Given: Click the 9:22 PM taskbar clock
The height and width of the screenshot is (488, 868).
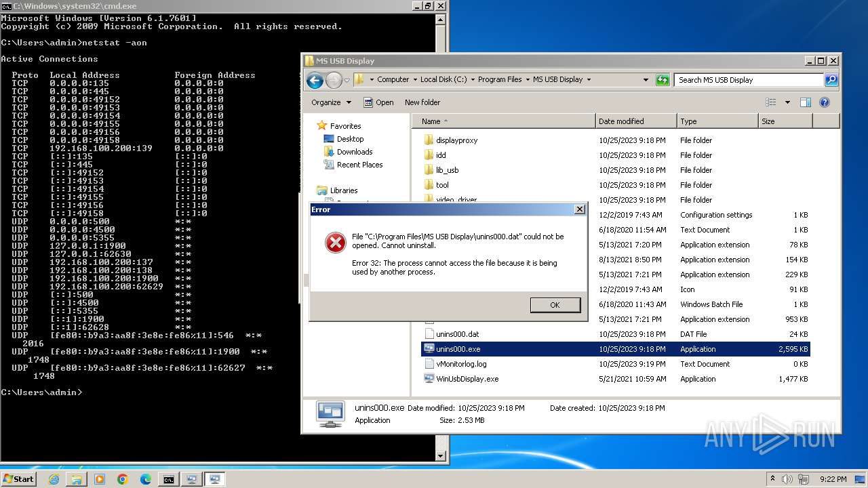Looking at the screenshot, I should coord(832,479).
